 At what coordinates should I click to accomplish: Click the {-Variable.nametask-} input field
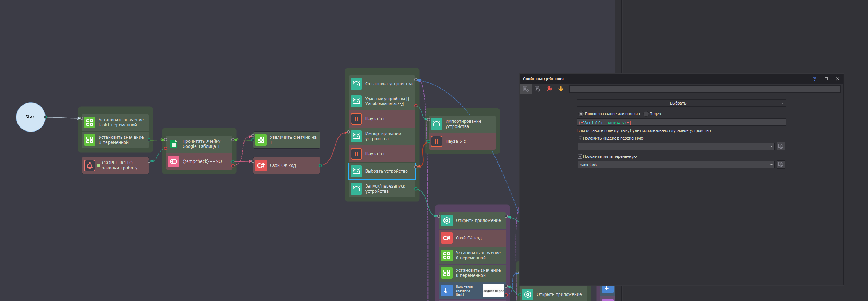click(681, 122)
